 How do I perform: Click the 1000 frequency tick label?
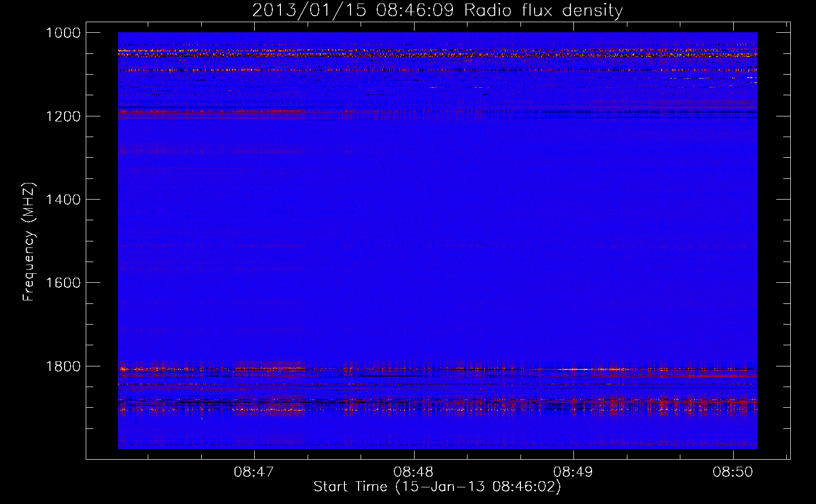click(x=63, y=33)
